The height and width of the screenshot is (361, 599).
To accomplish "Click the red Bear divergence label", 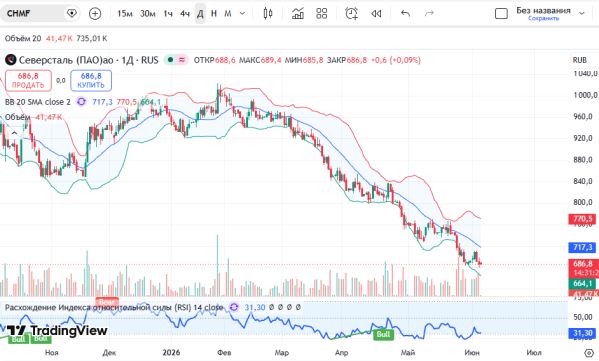I will pyautogui.click(x=107, y=302).
